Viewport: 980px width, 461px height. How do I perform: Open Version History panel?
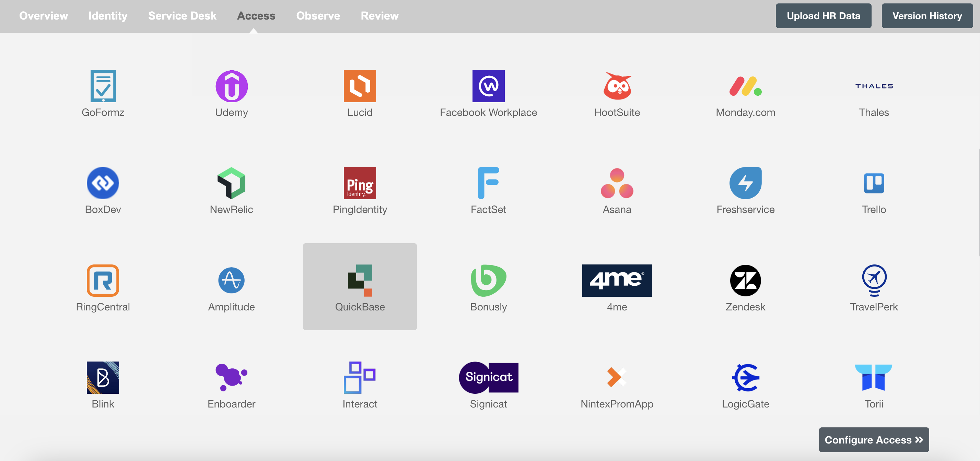click(927, 15)
